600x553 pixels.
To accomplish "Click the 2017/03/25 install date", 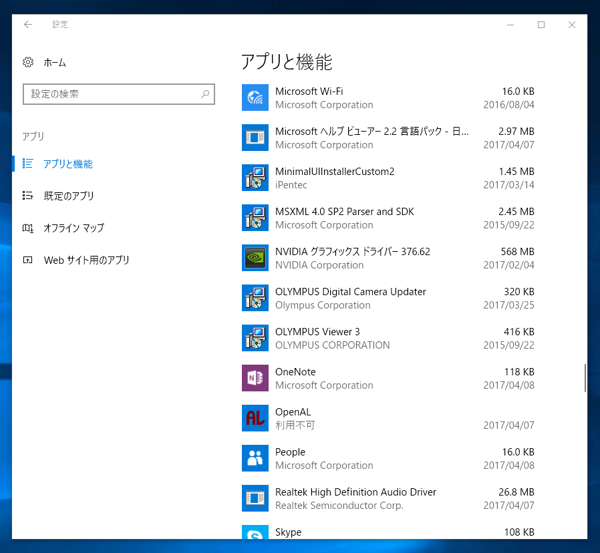I will [x=509, y=305].
